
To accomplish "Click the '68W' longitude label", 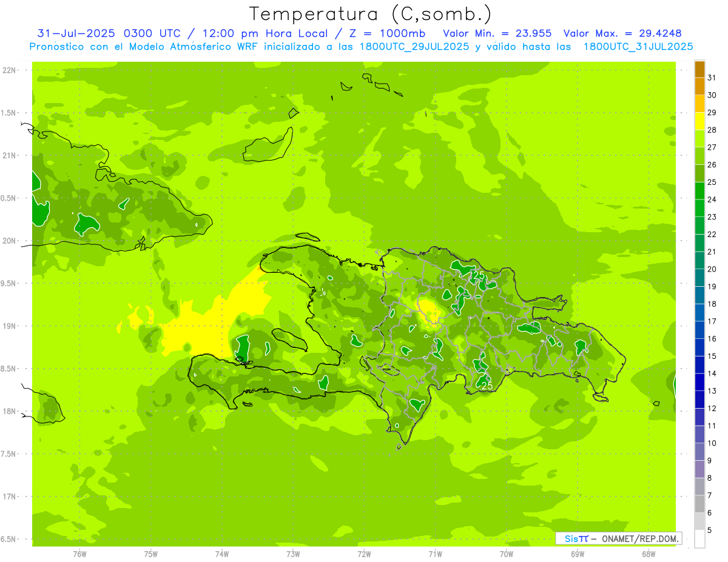I will [649, 554].
